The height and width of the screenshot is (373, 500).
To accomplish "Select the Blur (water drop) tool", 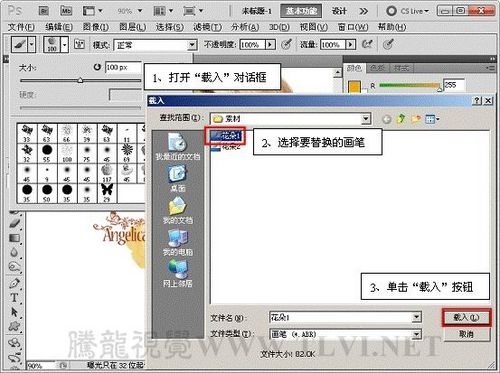I will tap(14, 252).
